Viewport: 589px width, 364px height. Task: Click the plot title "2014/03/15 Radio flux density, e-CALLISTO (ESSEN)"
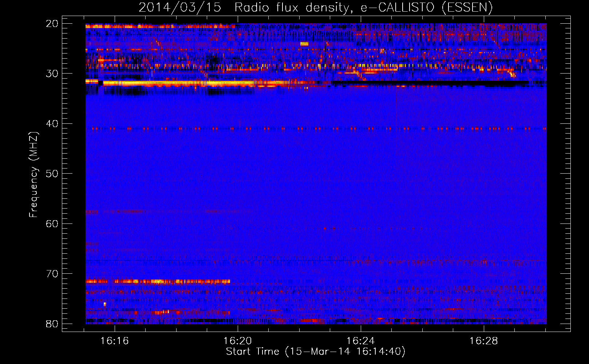tap(316, 7)
